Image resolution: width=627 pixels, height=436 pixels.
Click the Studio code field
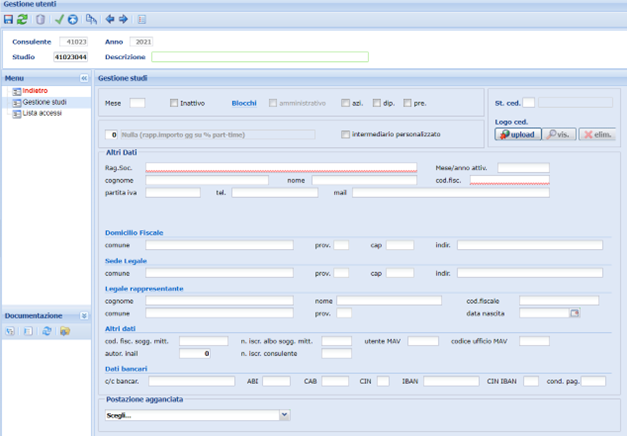click(70, 57)
